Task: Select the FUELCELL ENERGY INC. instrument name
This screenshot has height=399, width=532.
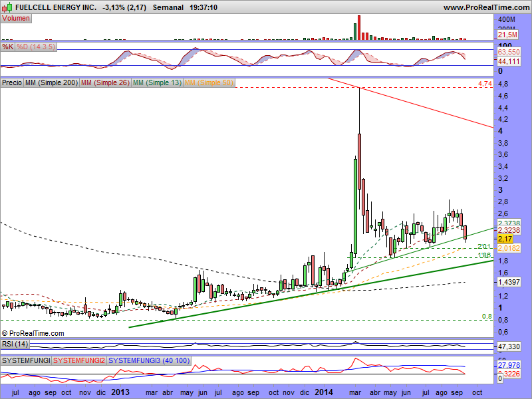Action: pyautogui.click(x=56, y=7)
